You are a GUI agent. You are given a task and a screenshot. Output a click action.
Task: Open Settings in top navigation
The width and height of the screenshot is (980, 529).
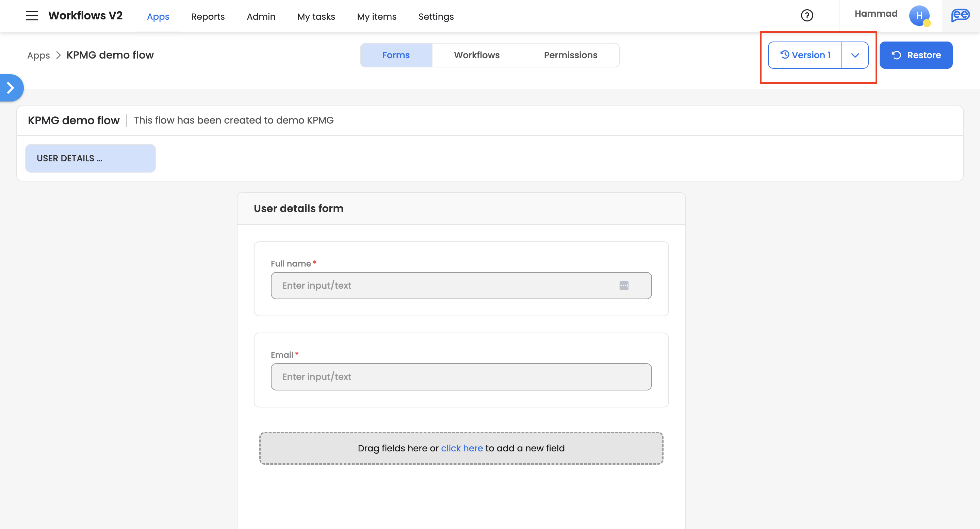tap(436, 16)
